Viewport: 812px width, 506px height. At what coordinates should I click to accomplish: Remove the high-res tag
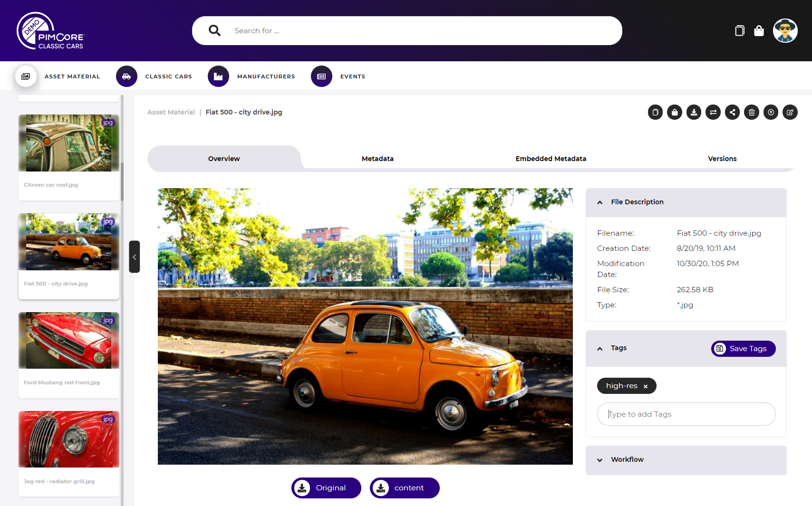646,387
